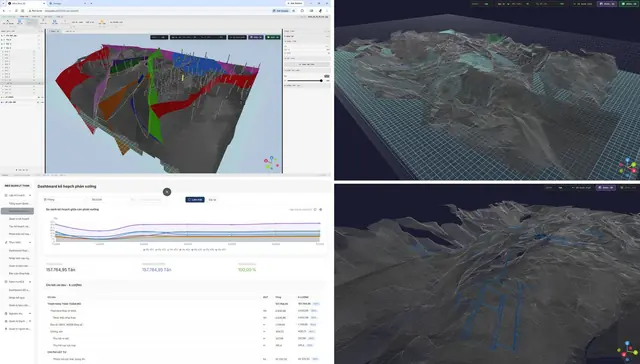Open the Tháng period dropdown on the dashboard

coord(64,200)
